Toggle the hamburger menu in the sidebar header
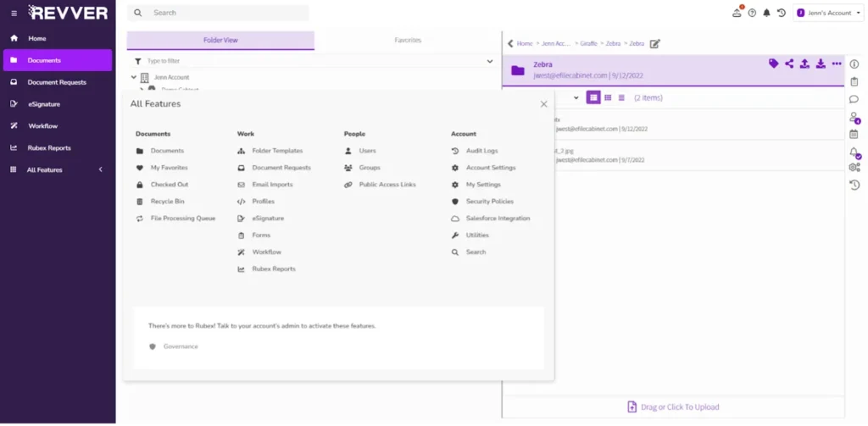 (x=14, y=13)
